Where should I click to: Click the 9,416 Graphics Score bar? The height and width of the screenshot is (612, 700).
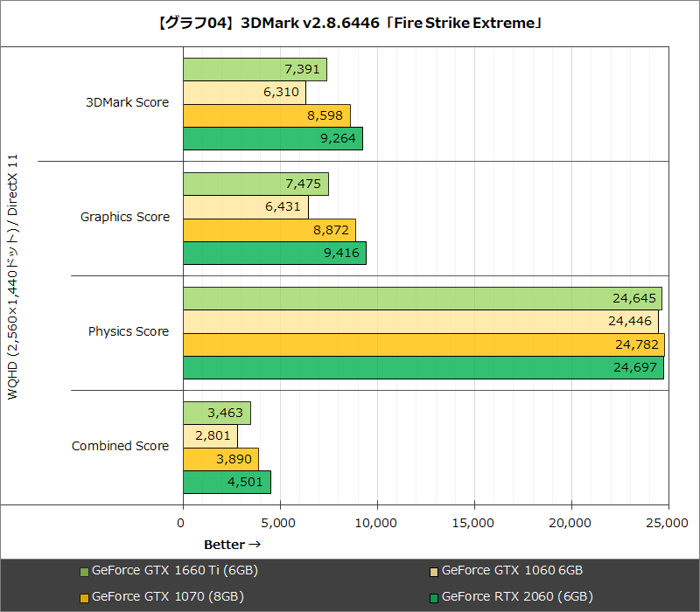[271, 253]
